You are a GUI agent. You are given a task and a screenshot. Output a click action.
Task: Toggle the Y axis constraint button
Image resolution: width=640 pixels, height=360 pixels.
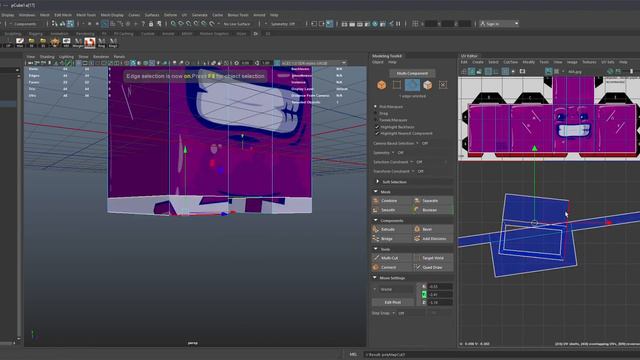point(424,294)
